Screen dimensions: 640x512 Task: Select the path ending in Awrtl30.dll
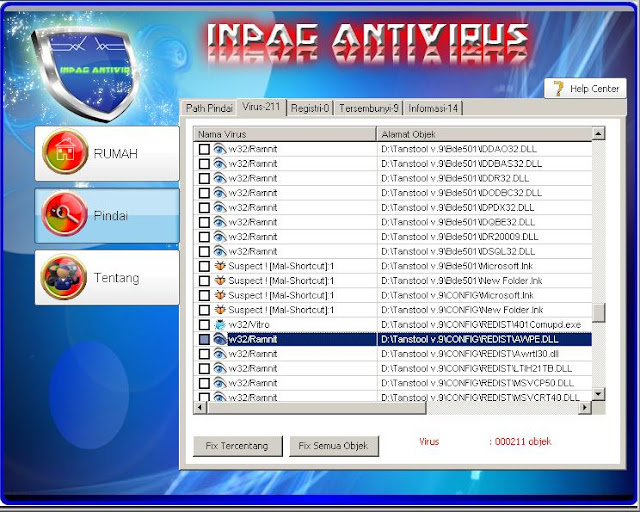470,354
